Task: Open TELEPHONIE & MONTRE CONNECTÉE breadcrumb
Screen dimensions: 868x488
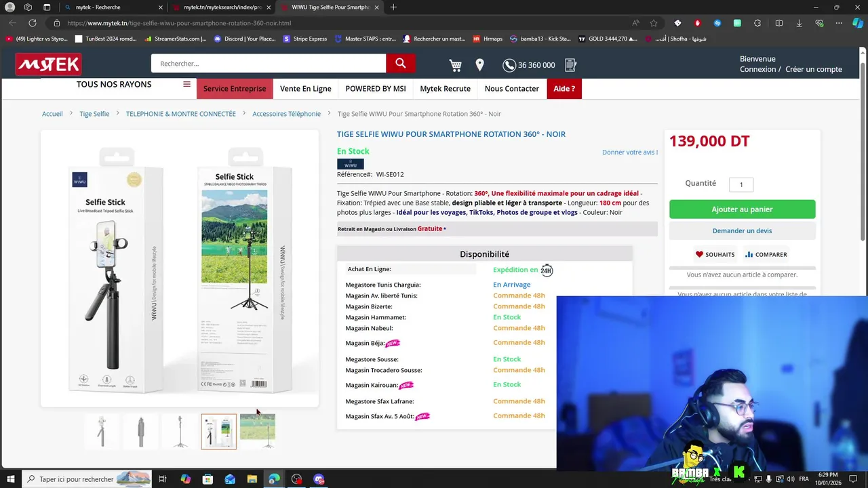Action: pos(181,114)
